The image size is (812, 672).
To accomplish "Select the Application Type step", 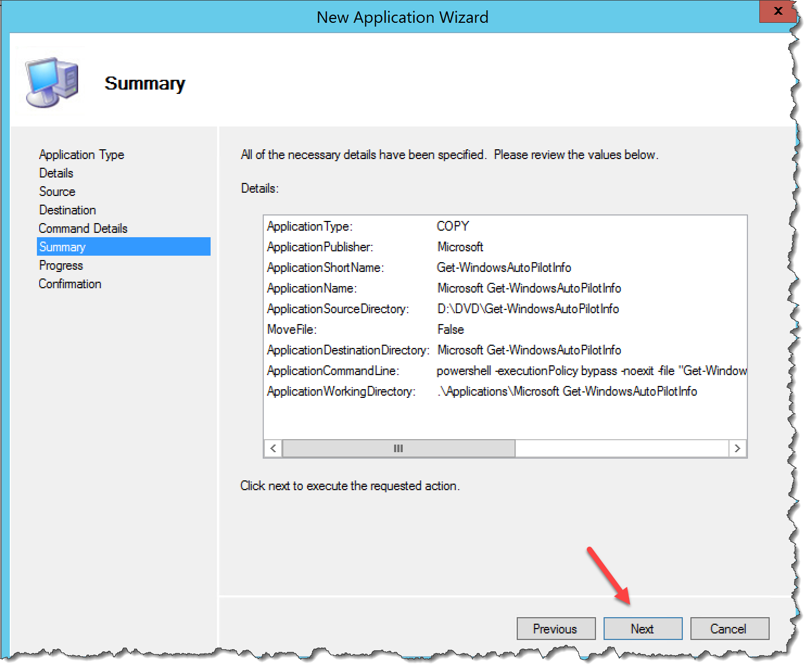I will tap(81, 155).
